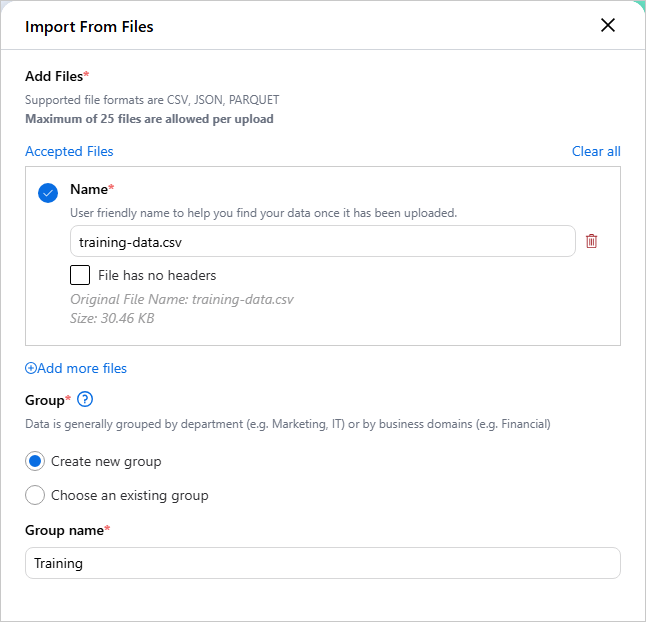Select Create new group radio button
This screenshot has height=622, width=646.
click(35, 461)
